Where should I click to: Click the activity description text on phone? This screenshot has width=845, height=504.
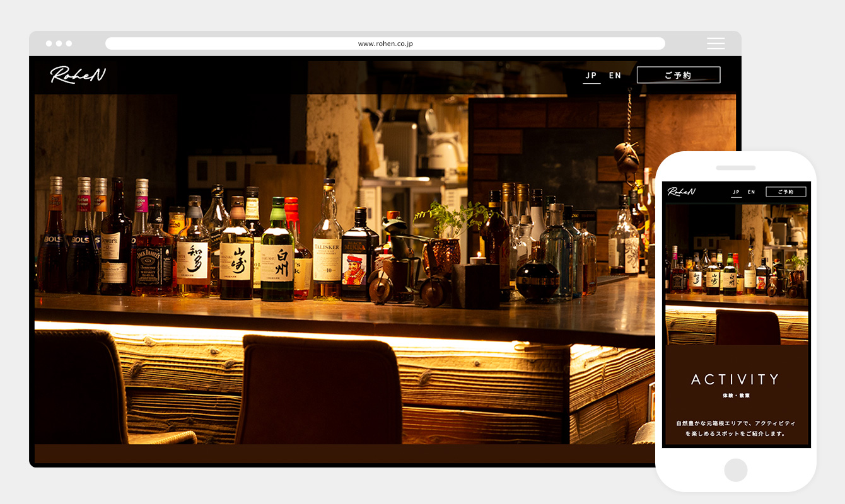735,428
